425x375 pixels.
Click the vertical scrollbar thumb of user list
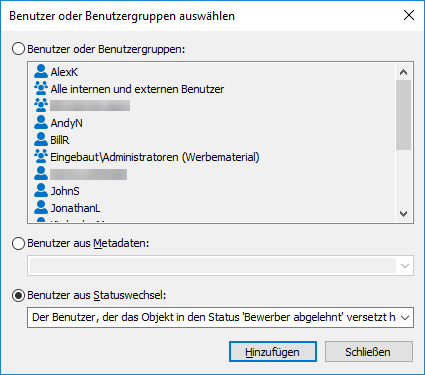[x=404, y=115]
